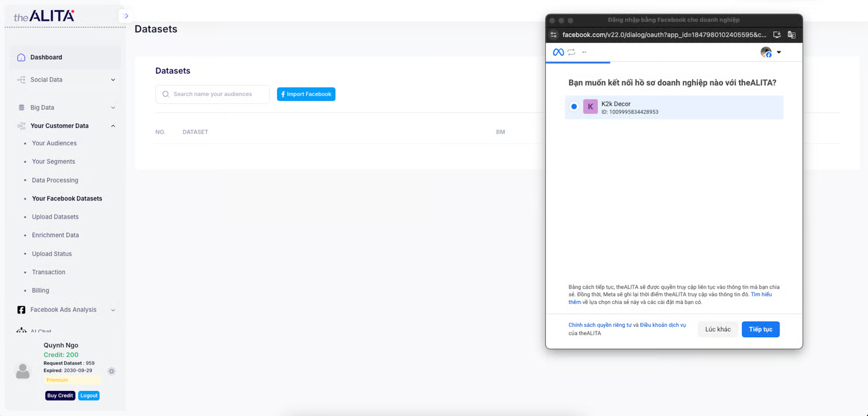Collapse Your Customer Data section
This screenshot has width=868, height=416.
point(112,126)
